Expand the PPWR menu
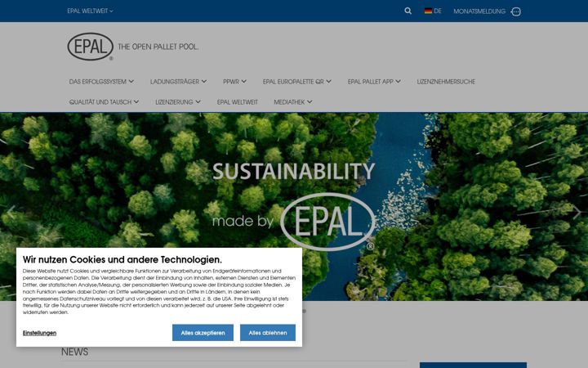This screenshot has height=368, width=588. click(234, 82)
